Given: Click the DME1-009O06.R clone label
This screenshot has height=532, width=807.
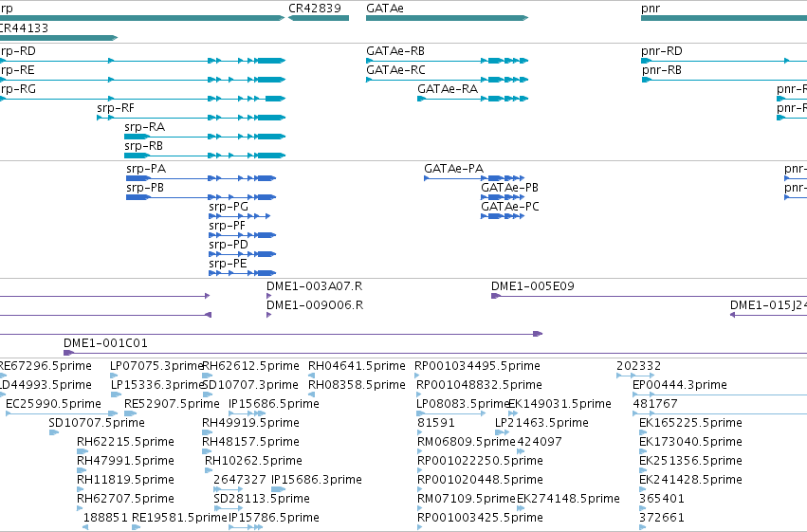Looking at the screenshot, I should (x=315, y=305).
